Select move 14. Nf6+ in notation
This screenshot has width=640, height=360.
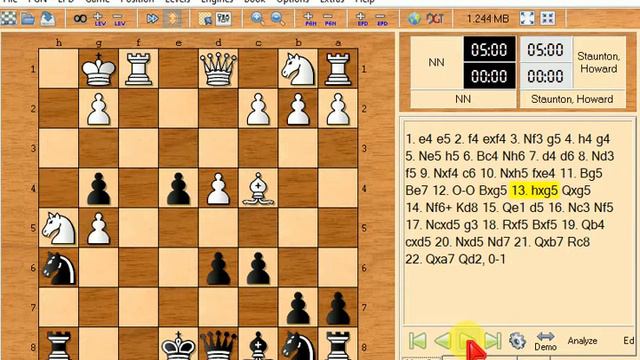tap(429, 208)
